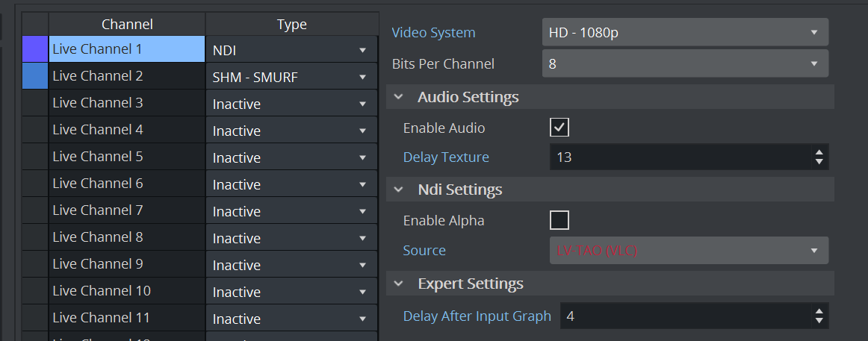Collapse the Audio Settings section
This screenshot has width=868, height=341.
click(x=399, y=97)
